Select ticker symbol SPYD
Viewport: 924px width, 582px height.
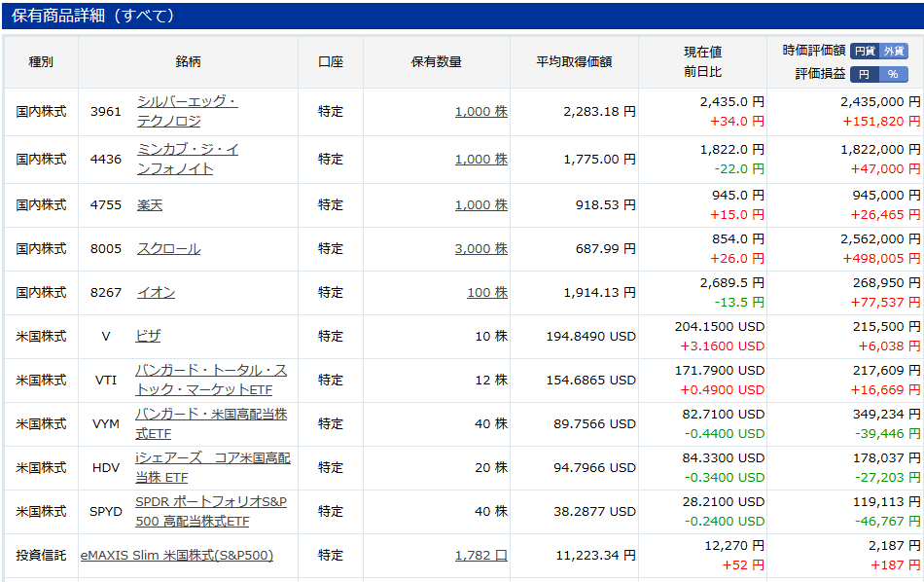[x=106, y=511]
